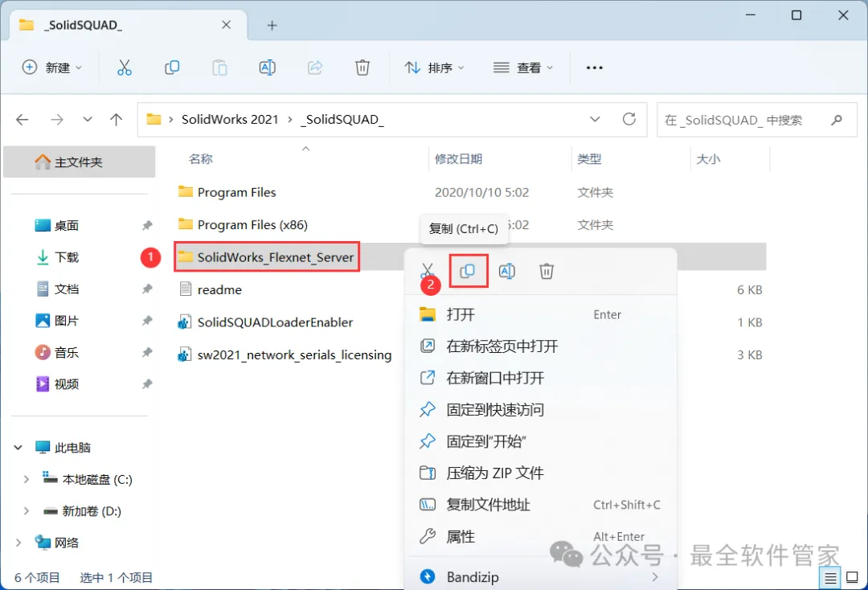Click the Copy icon in the top toolbar

(172, 68)
